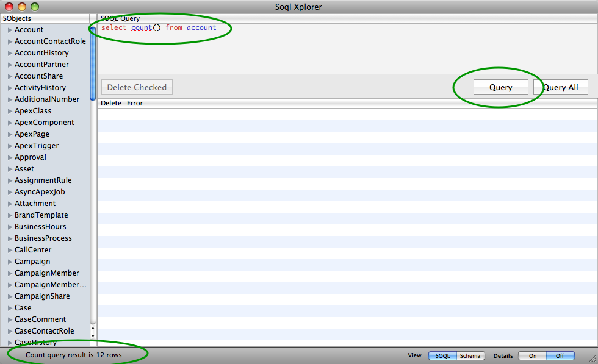Select ActivityHistory in the SObjects list
Screen dimensions: 598x364
pyautogui.click(x=40, y=88)
